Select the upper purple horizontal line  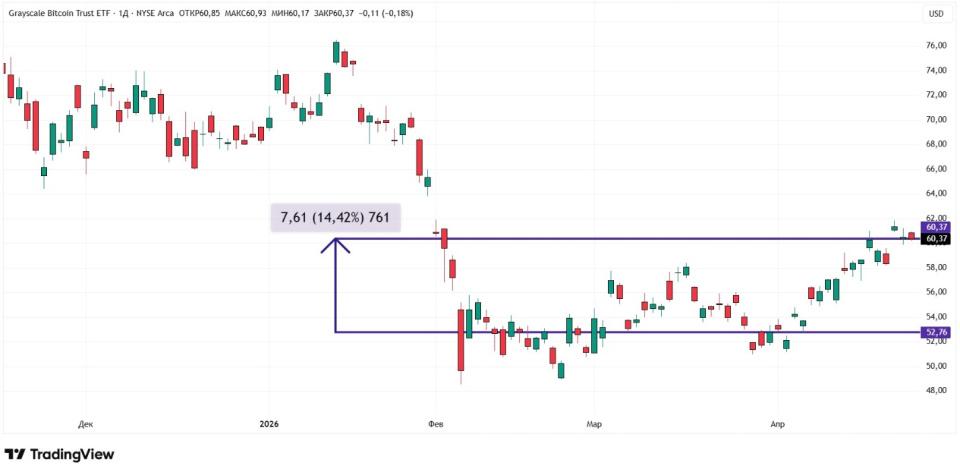pos(600,239)
